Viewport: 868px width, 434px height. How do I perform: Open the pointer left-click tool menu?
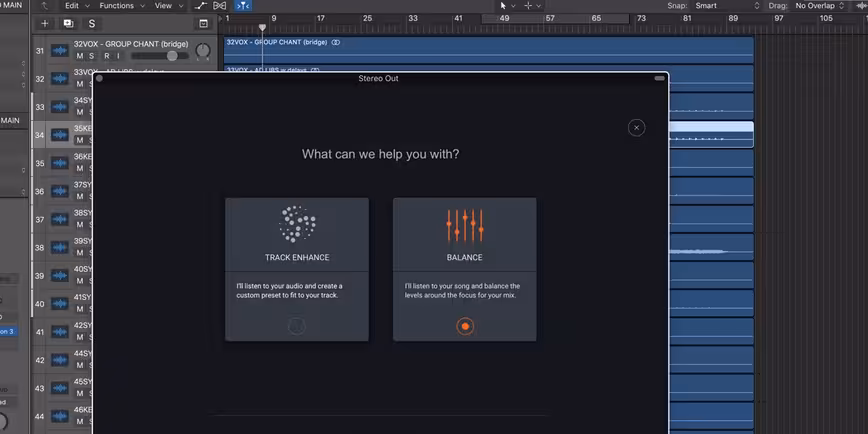(507, 6)
